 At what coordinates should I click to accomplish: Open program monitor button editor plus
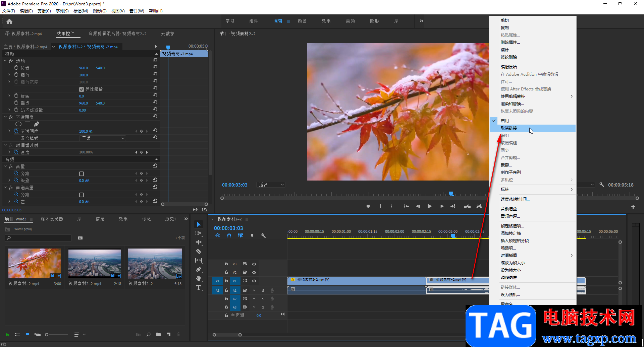pos(633,207)
